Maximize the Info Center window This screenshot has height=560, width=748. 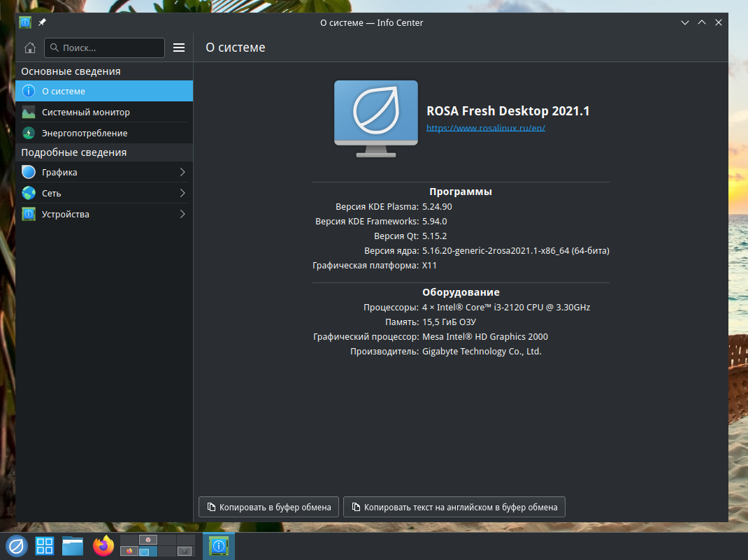point(702,22)
